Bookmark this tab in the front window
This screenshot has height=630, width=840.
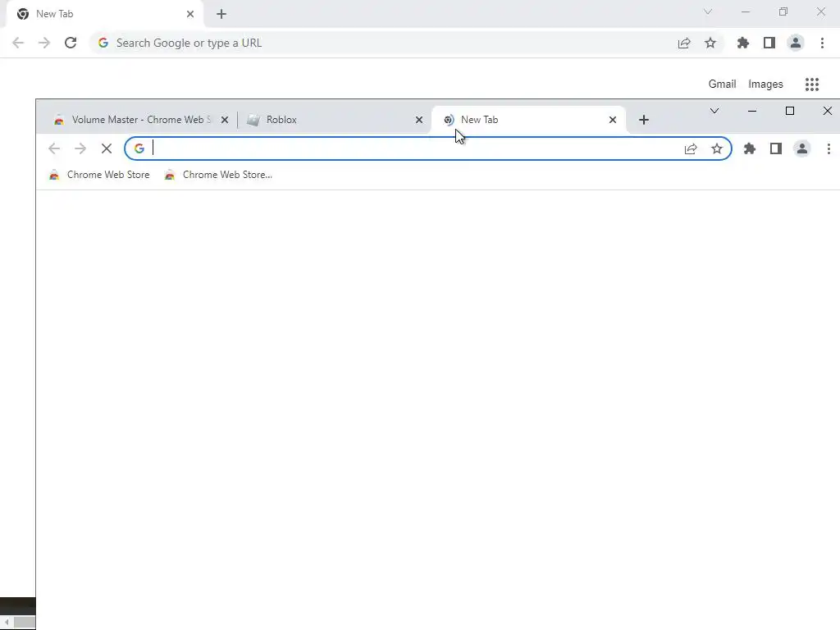pos(717,148)
